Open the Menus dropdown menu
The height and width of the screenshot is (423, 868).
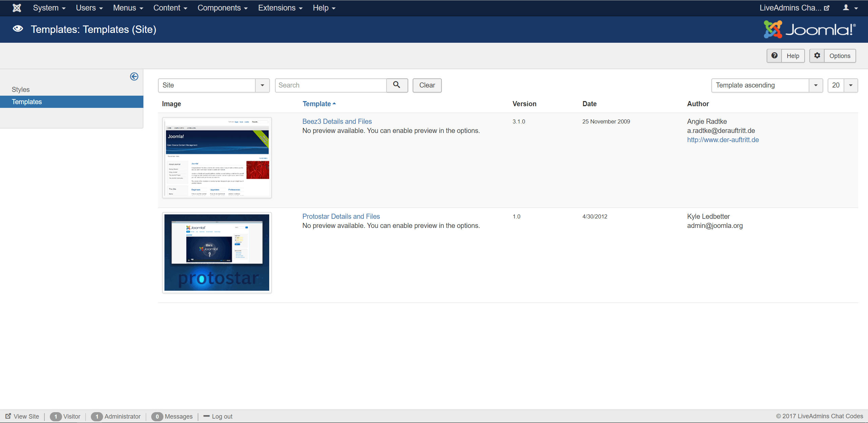click(128, 8)
